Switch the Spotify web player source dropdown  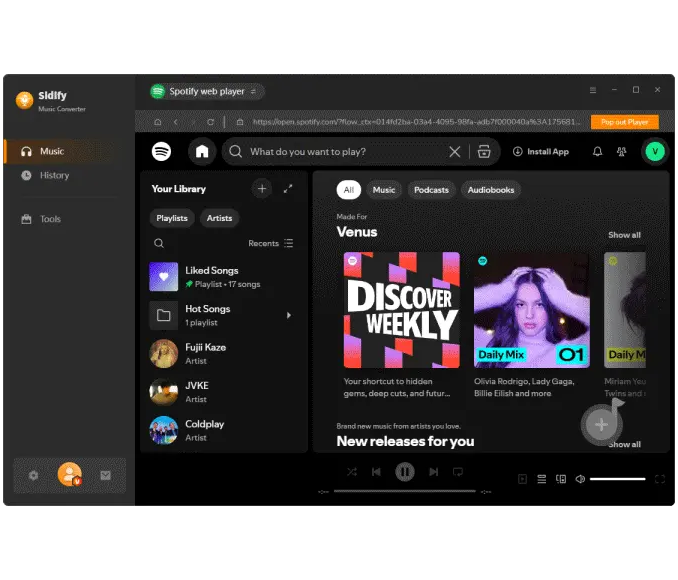pyautogui.click(x=207, y=91)
